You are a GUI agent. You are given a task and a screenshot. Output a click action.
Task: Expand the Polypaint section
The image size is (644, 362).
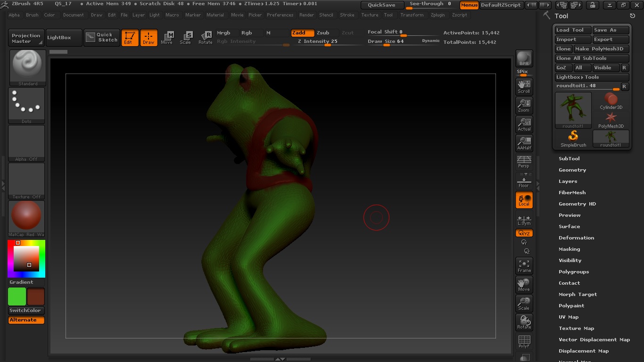tap(571, 306)
